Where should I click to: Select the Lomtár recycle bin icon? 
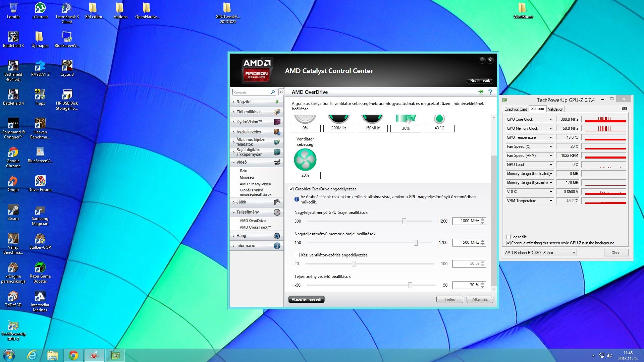pos(13,10)
